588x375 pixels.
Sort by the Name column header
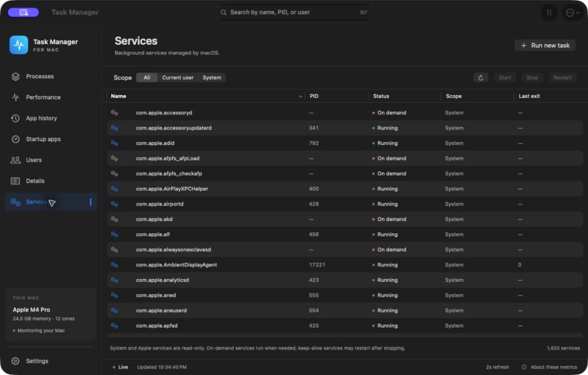[118, 96]
